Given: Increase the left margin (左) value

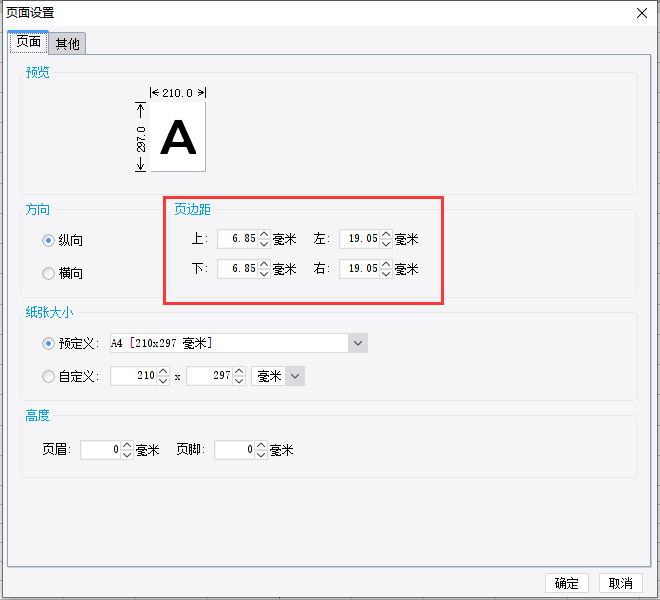Looking at the screenshot, I should point(386,234).
